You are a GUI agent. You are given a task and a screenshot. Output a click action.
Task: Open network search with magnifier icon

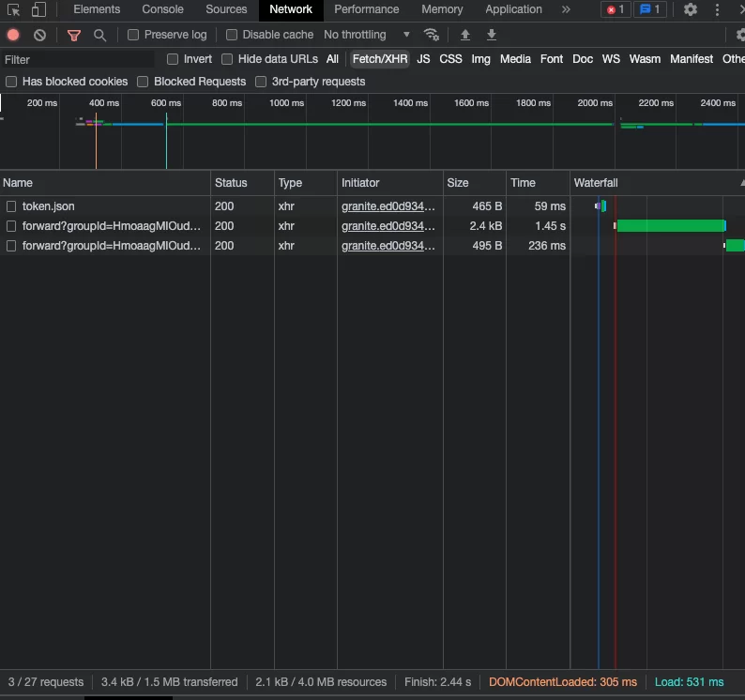coord(99,35)
